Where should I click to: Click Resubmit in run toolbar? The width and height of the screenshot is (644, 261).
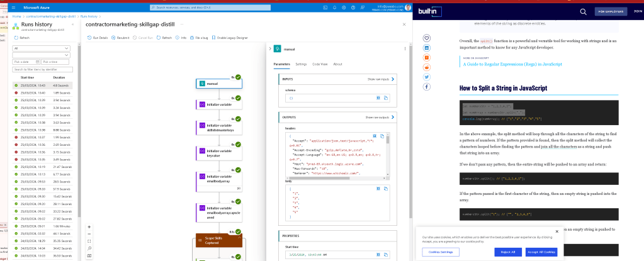tap(120, 38)
